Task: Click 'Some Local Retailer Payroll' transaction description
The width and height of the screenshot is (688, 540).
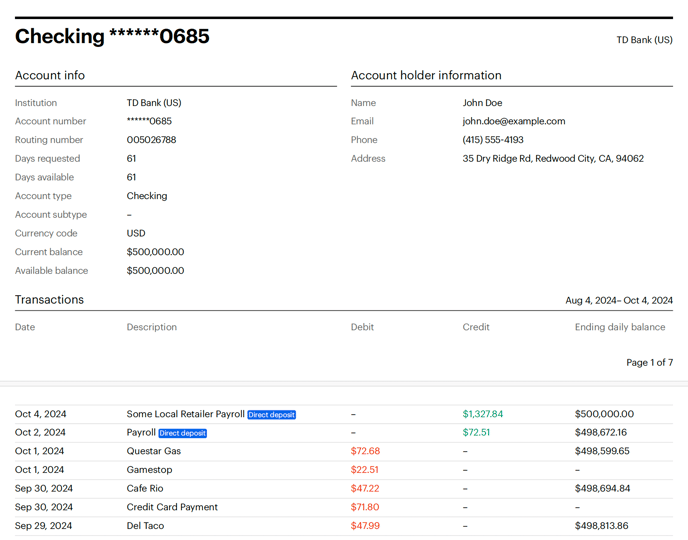Action: (x=186, y=414)
